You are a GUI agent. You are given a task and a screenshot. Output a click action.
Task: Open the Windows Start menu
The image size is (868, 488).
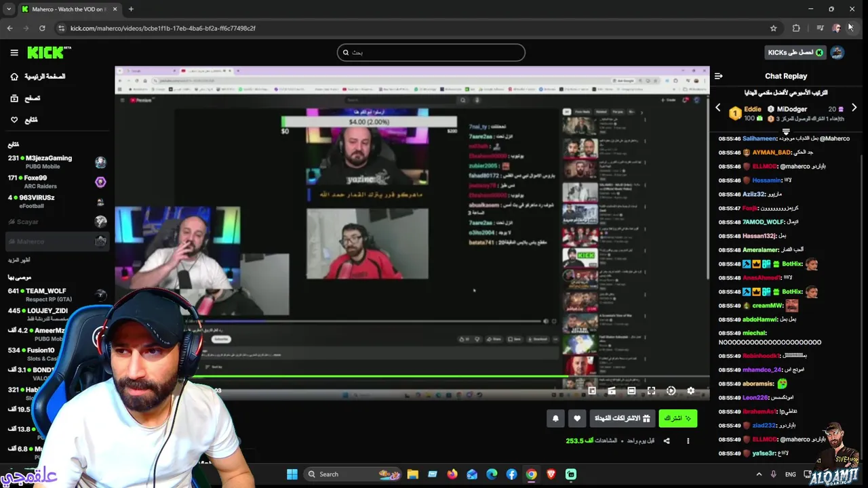(292, 474)
